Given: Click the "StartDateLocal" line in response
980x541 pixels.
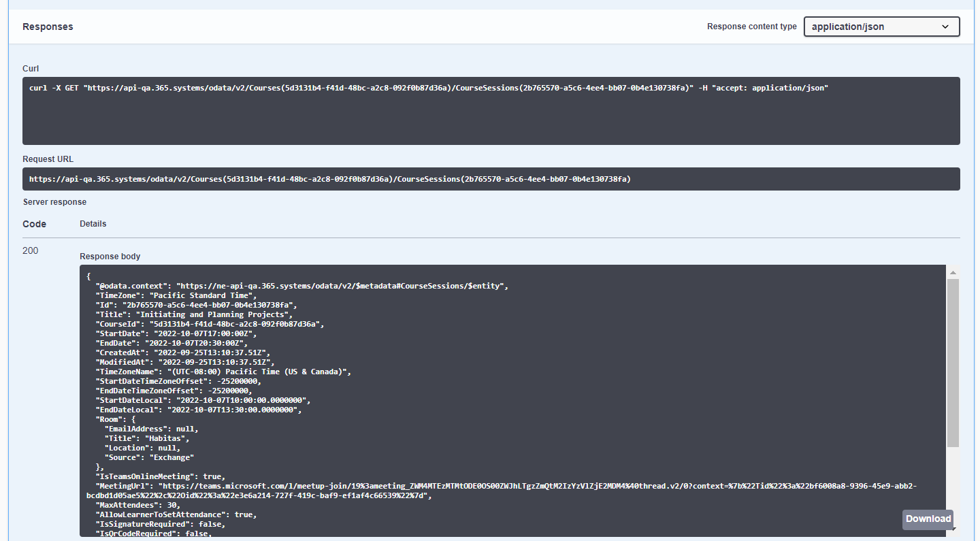Looking at the screenshot, I should (203, 400).
